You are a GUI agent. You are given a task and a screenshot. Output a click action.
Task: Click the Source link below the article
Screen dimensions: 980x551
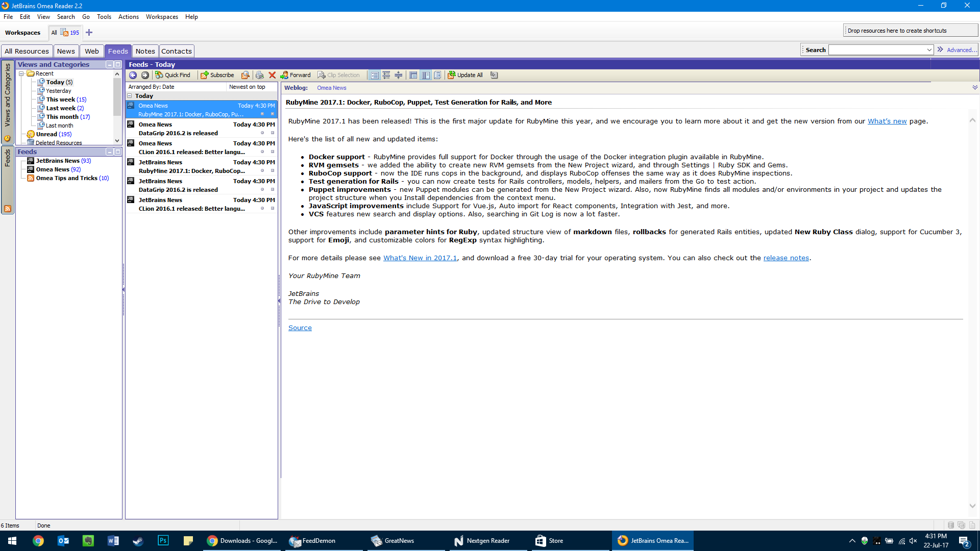point(300,328)
